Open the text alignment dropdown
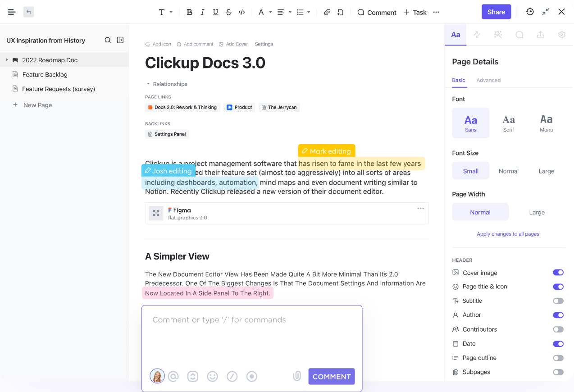The height and width of the screenshot is (392, 574). point(284,12)
